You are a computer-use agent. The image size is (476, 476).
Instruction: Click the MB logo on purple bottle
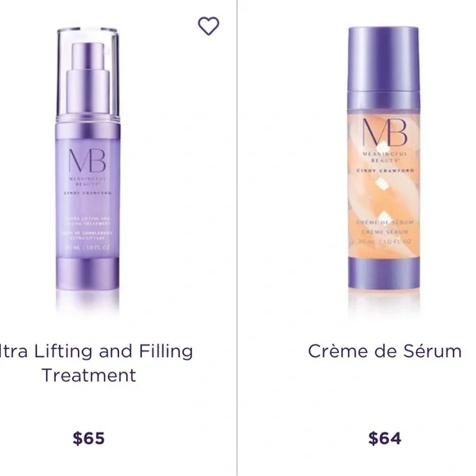point(88,160)
